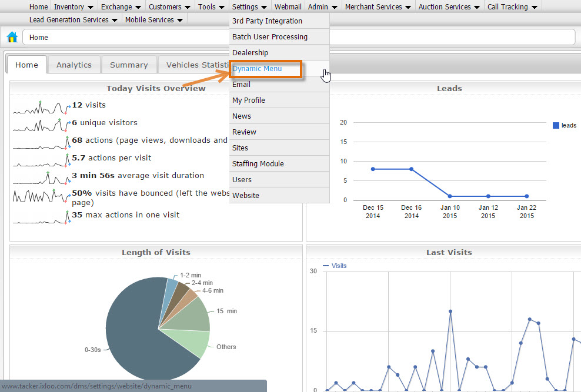The image size is (581, 392).
Task: Click the Webmail link in navigation
Action: coord(288,6)
